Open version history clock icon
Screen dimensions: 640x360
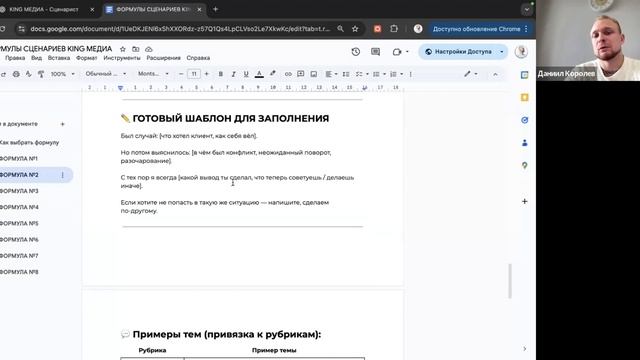point(356,52)
